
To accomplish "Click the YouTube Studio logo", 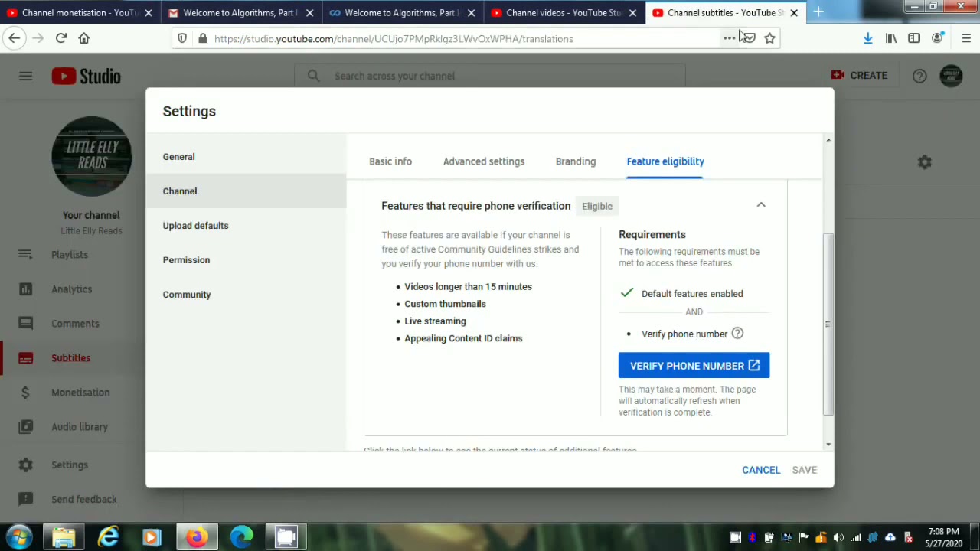I will tap(86, 76).
